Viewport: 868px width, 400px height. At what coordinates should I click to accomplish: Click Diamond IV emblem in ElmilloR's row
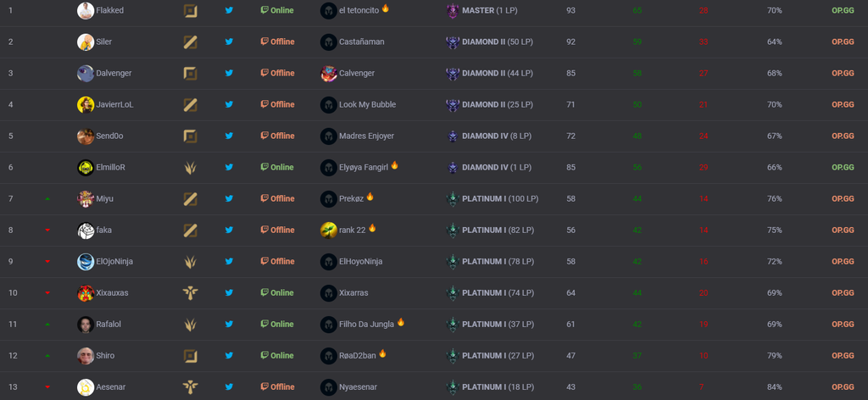tap(453, 167)
